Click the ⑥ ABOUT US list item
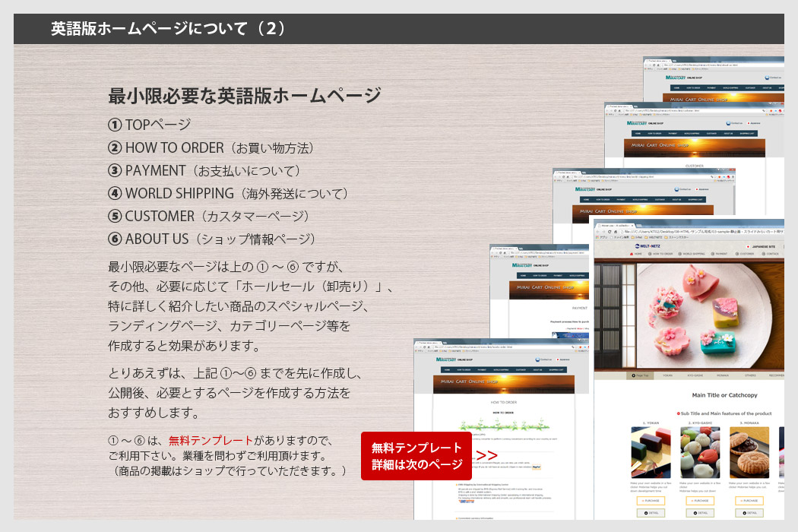This screenshot has width=798, height=532. [x=212, y=239]
